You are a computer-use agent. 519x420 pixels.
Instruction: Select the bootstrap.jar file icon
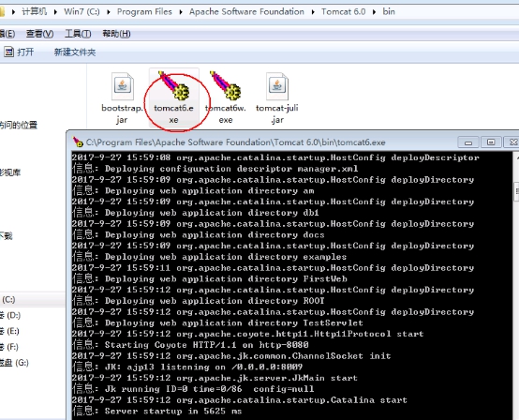tap(123, 86)
